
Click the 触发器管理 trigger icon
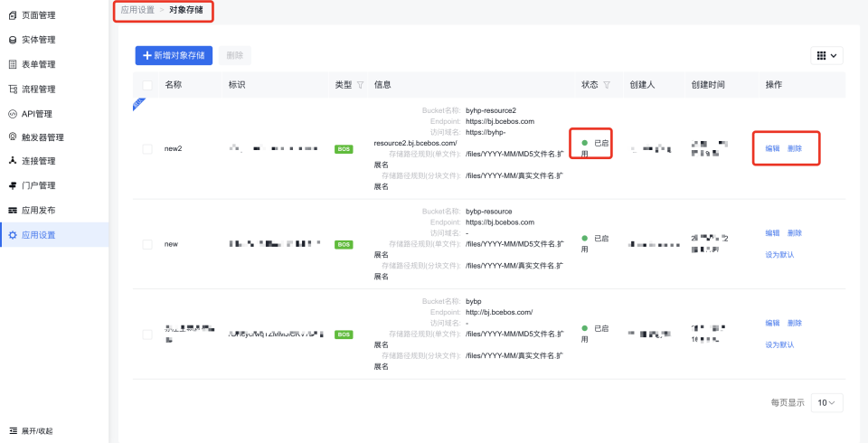click(13, 137)
